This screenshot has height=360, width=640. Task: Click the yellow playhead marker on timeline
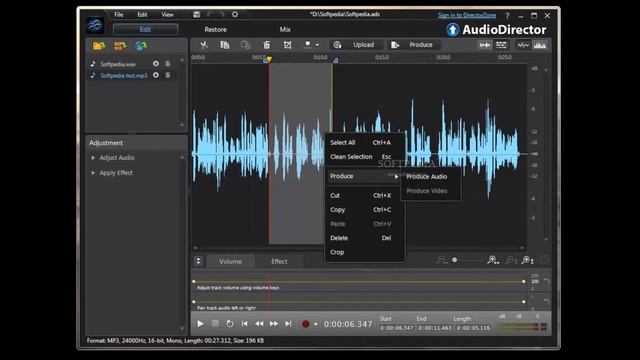(269, 60)
